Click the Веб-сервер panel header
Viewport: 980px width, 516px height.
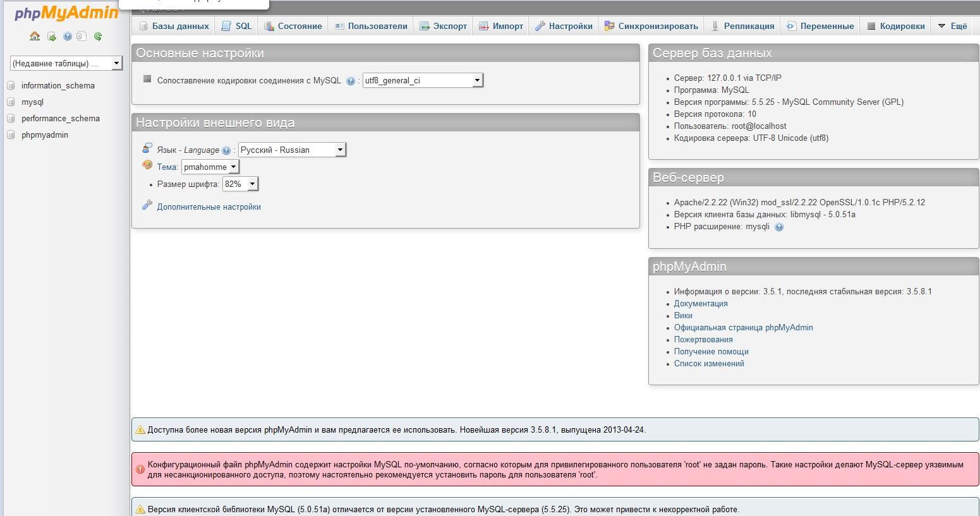point(814,177)
